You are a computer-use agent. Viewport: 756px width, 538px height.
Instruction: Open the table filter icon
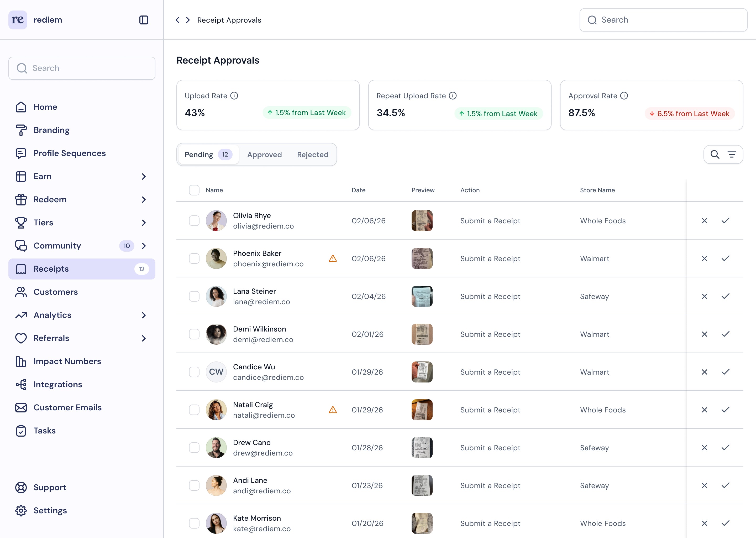[x=732, y=154]
